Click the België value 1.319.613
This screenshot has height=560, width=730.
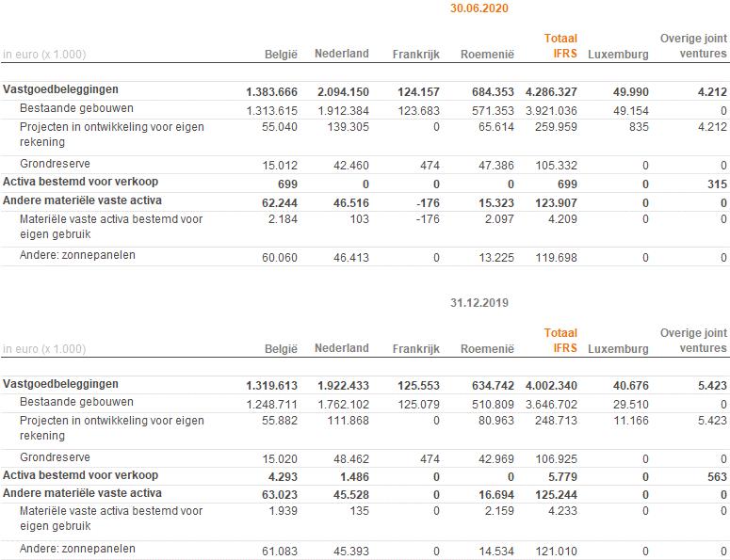click(x=271, y=386)
